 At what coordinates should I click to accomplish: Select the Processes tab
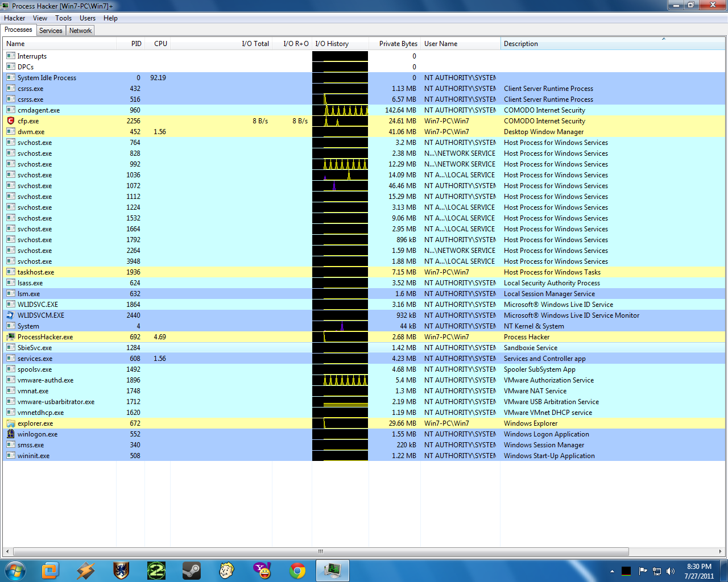pyautogui.click(x=19, y=30)
